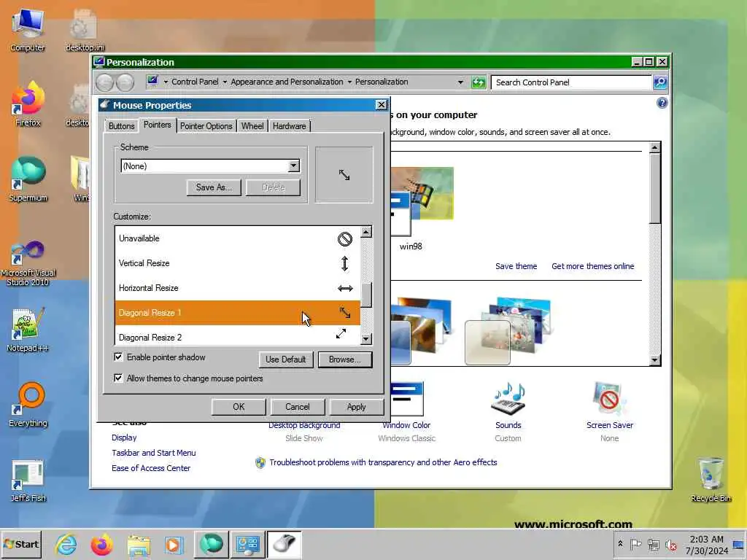Open Windows Media Player on taskbar
Screen dimensions: 747x560
pyautogui.click(x=174, y=545)
